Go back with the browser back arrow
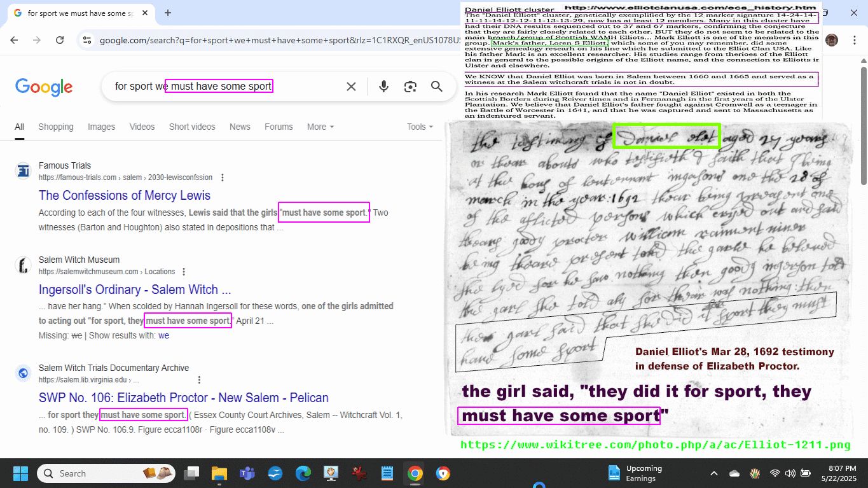Image resolution: width=868 pixels, height=488 pixels. [x=14, y=40]
